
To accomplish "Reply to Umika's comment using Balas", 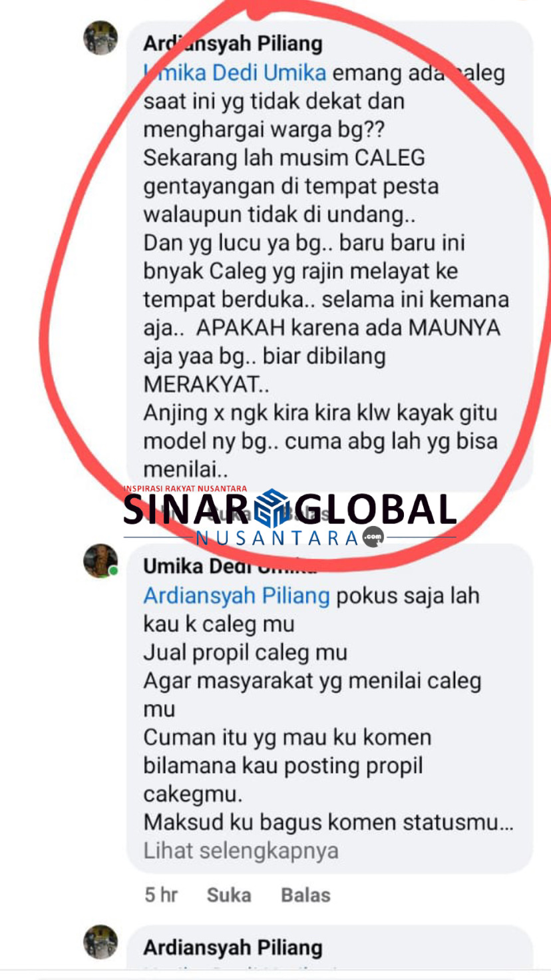I will 305,895.
